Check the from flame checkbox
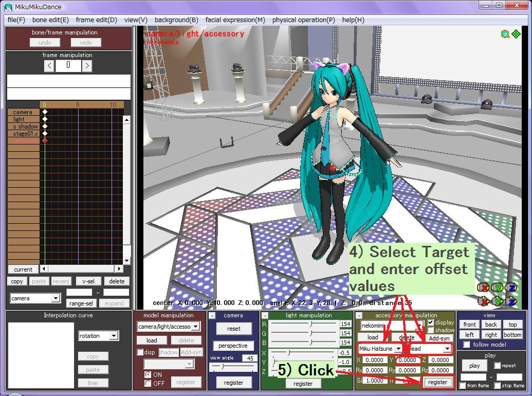The height and width of the screenshot is (396, 532). pos(463,386)
